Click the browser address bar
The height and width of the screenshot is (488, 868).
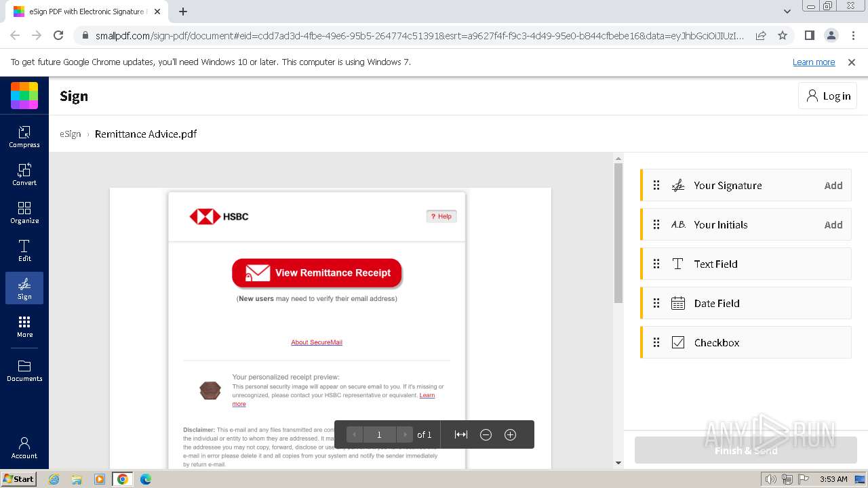419,35
